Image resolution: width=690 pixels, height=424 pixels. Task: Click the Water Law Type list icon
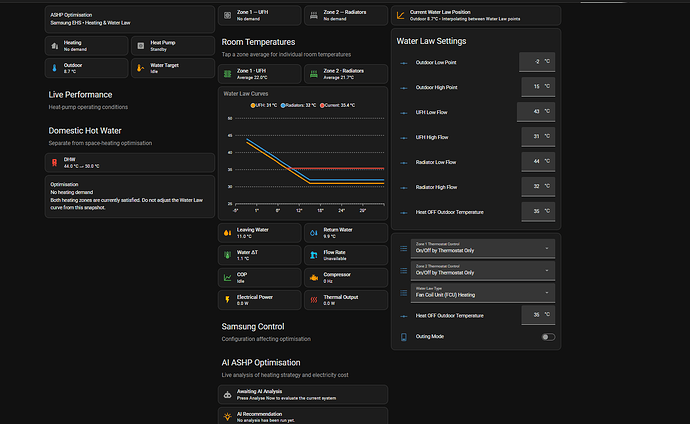(404, 293)
